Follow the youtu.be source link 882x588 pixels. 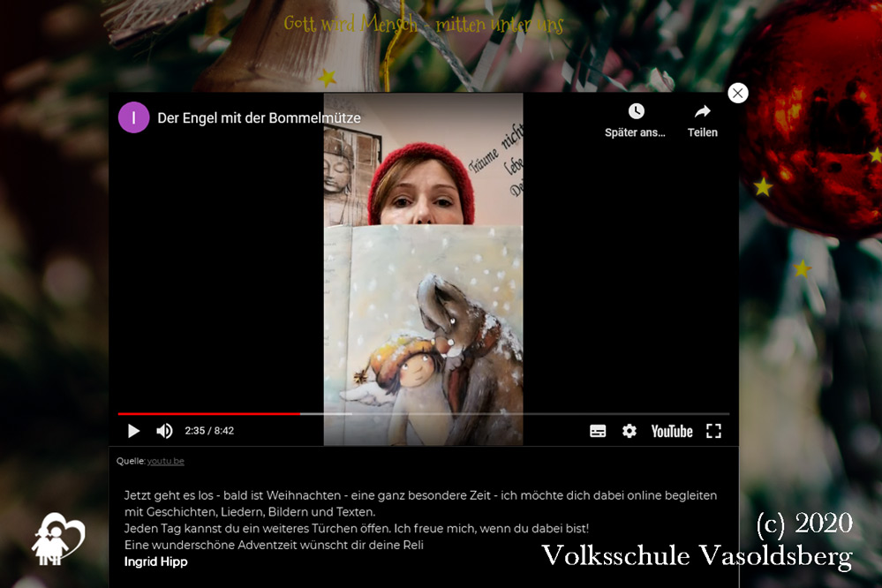click(165, 461)
